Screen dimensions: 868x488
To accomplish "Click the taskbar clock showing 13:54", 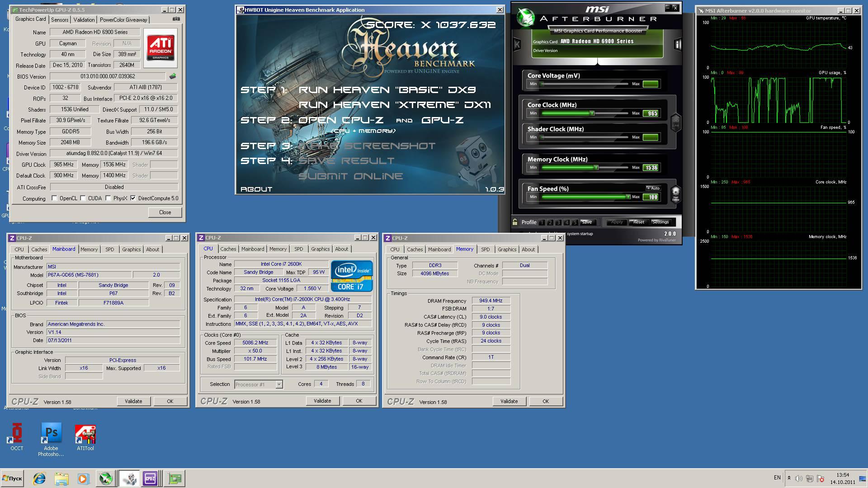I will [842, 479].
